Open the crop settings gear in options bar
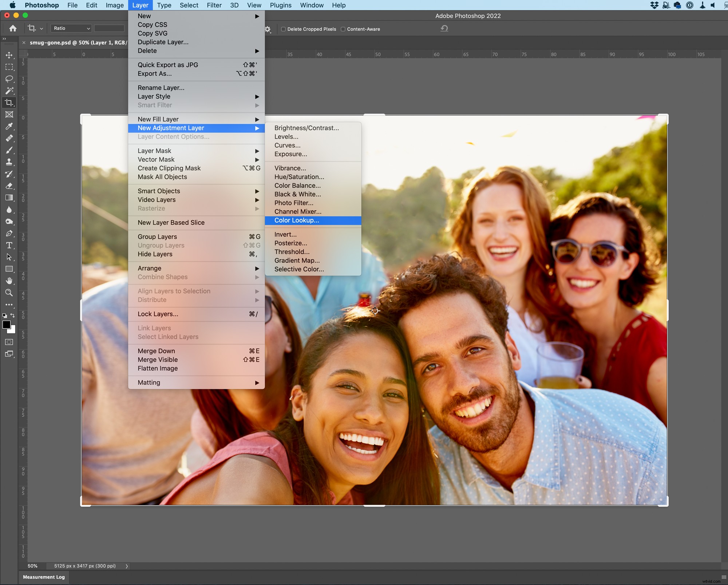This screenshot has width=728, height=585. tap(268, 29)
